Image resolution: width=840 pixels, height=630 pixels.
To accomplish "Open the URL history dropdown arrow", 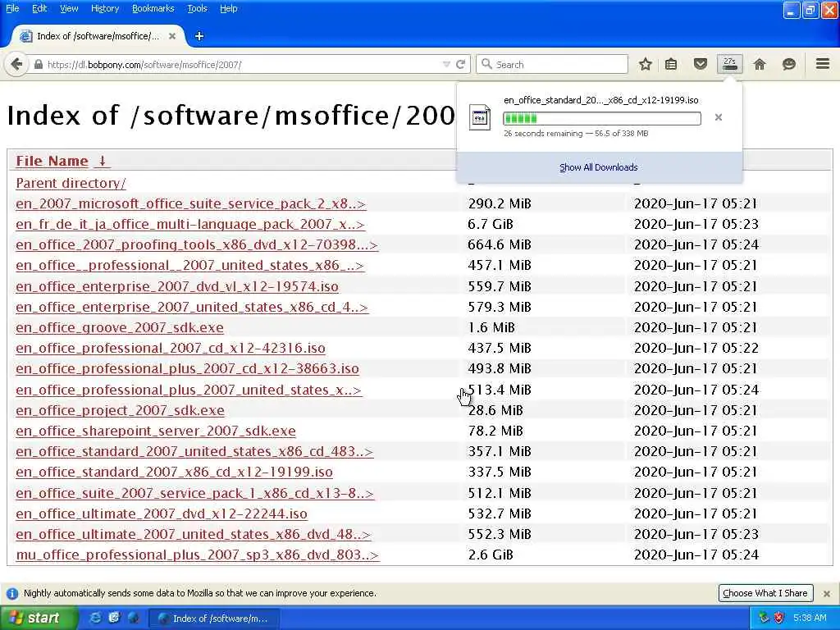I will [445, 64].
